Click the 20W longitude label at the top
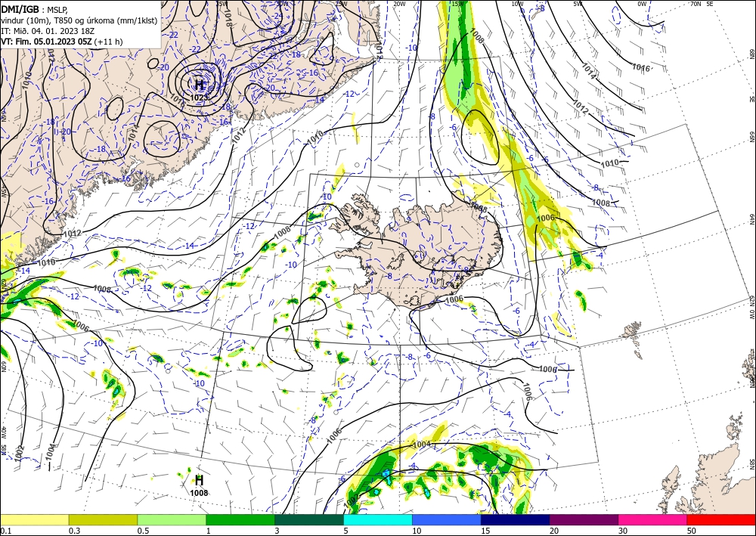The image size is (756, 536). click(399, 4)
